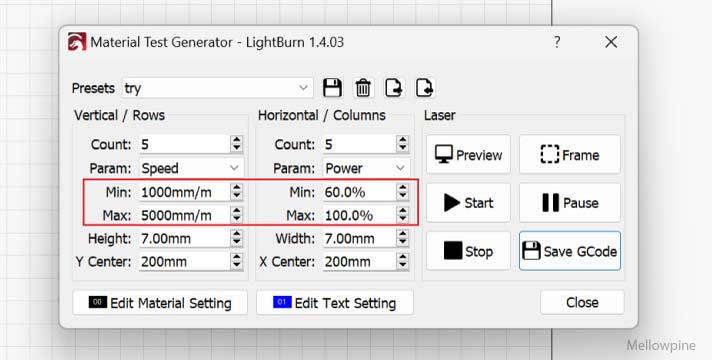Stop the laser job
Viewport: 712px width, 360px height.
click(468, 251)
